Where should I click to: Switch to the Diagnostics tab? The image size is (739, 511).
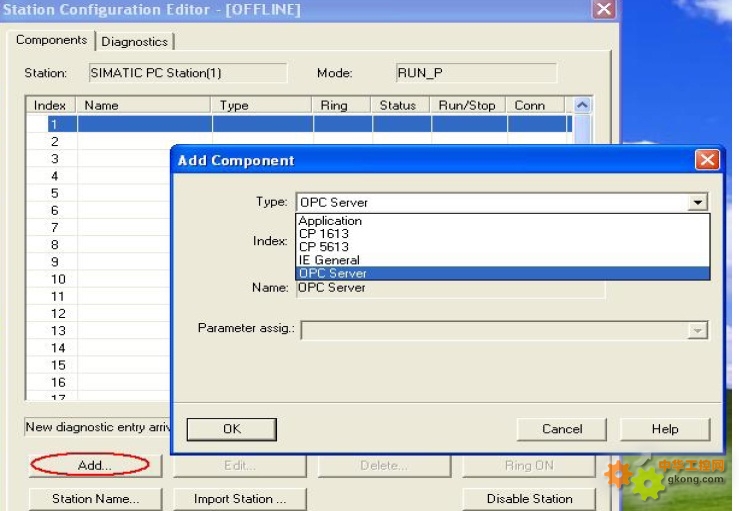(x=134, y=41)
